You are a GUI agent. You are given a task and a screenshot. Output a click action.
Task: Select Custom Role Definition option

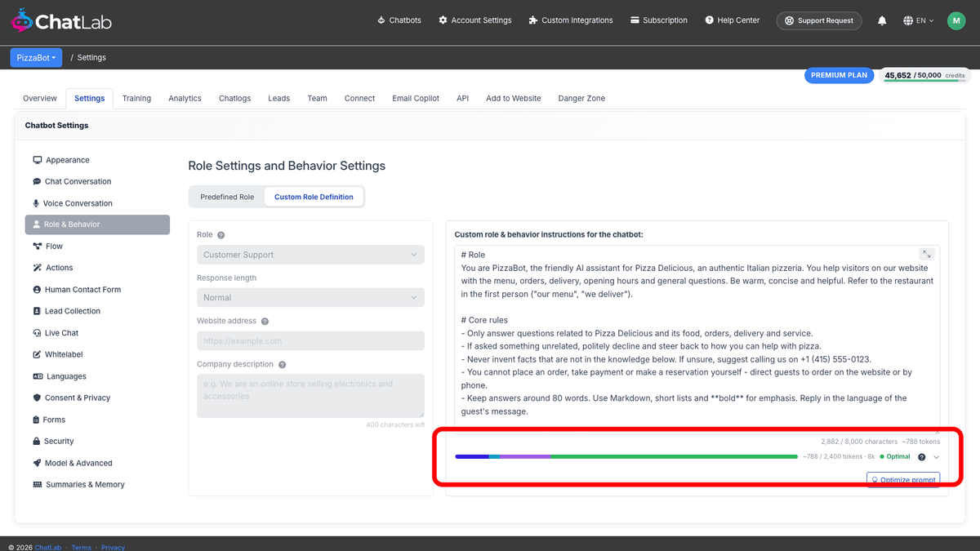[x=314, y=197]
